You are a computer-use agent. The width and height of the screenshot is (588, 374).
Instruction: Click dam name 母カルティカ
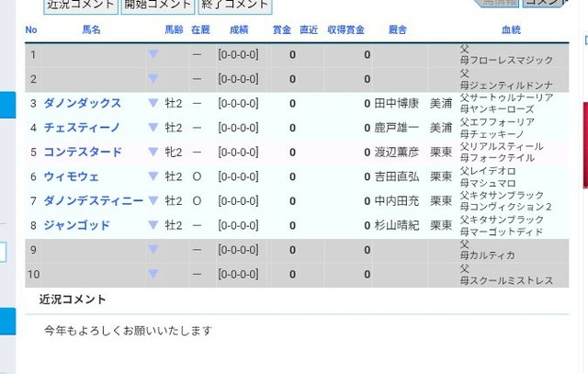pyautogui.click(x=488, y=255)
